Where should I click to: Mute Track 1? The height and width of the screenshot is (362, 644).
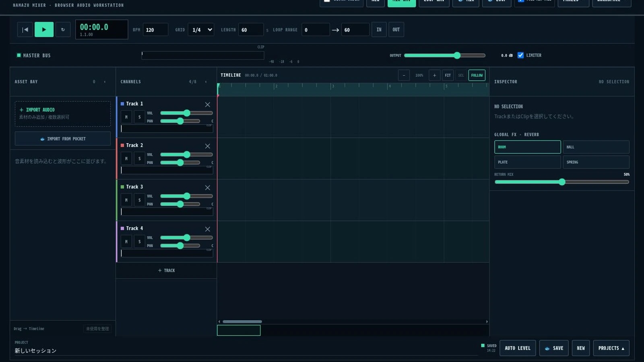point(126,117)
